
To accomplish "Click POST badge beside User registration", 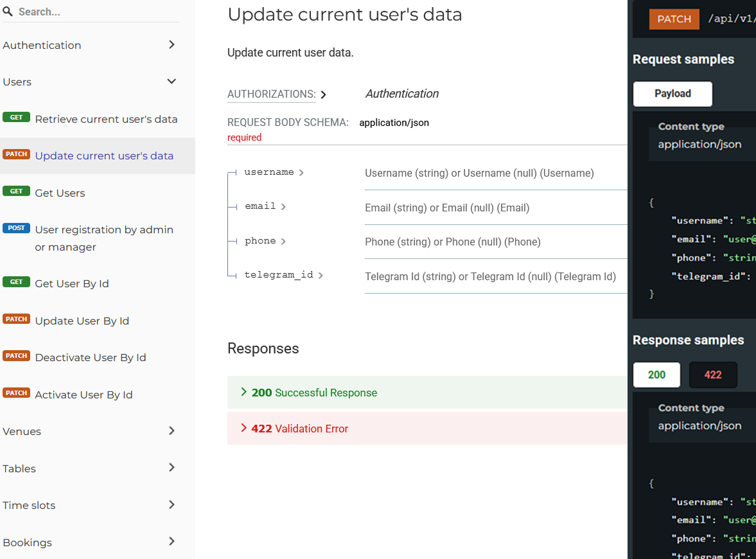I will pos(17,227).
